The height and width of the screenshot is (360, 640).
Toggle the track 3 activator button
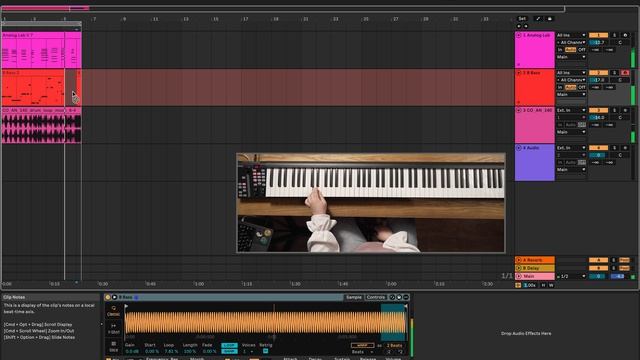point(598,111)
